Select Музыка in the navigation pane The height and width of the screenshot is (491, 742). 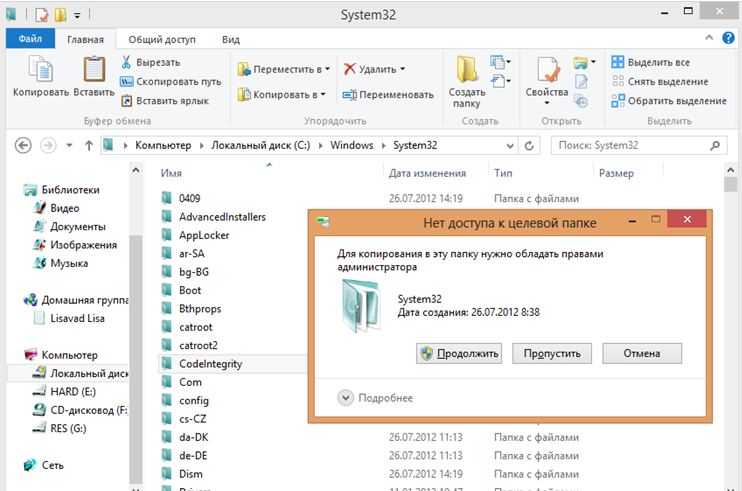(x=61, y=263)
